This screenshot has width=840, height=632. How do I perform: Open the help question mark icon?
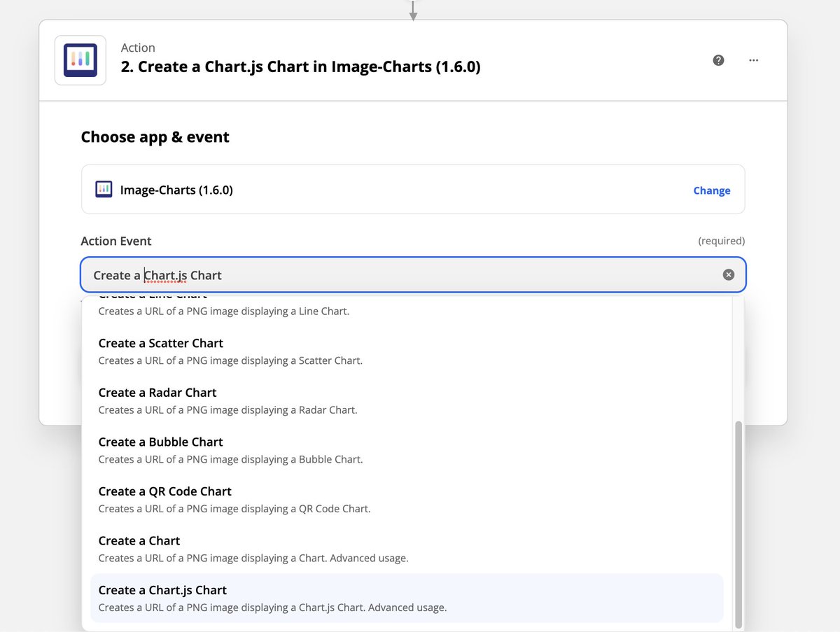[x=718, y=60]
